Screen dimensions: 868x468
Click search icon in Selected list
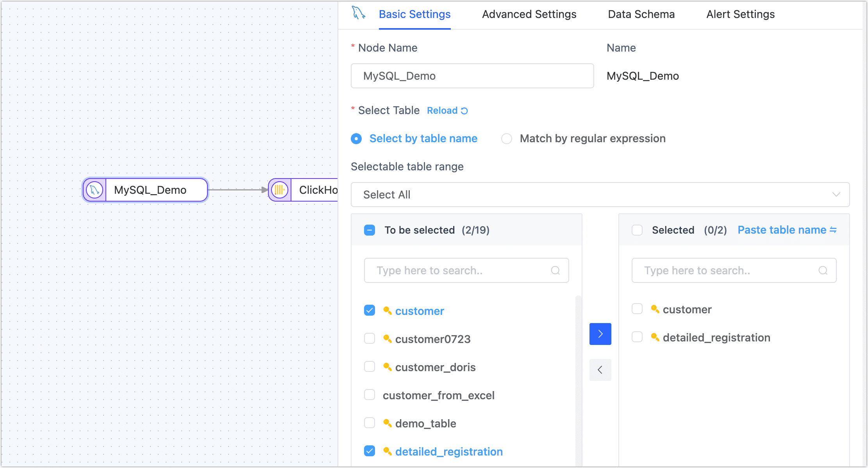coord(823,270)
